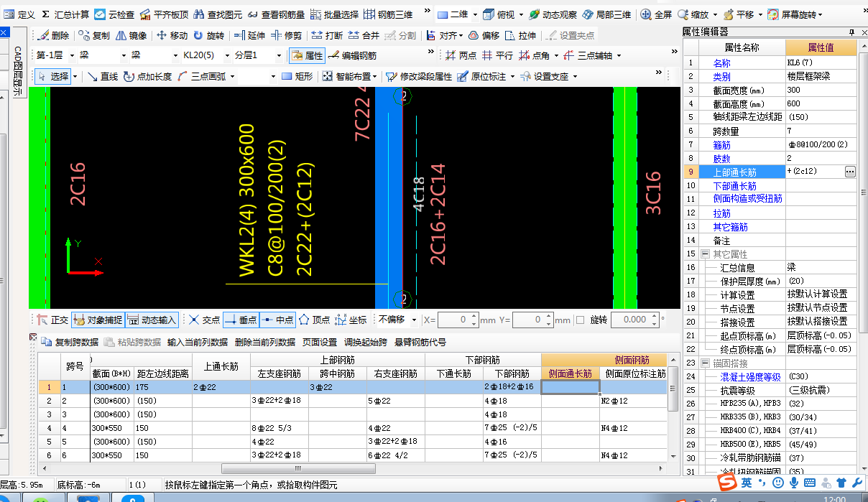
Task: Select the 合并 merge tool
Action: click(x=364, y=35)
